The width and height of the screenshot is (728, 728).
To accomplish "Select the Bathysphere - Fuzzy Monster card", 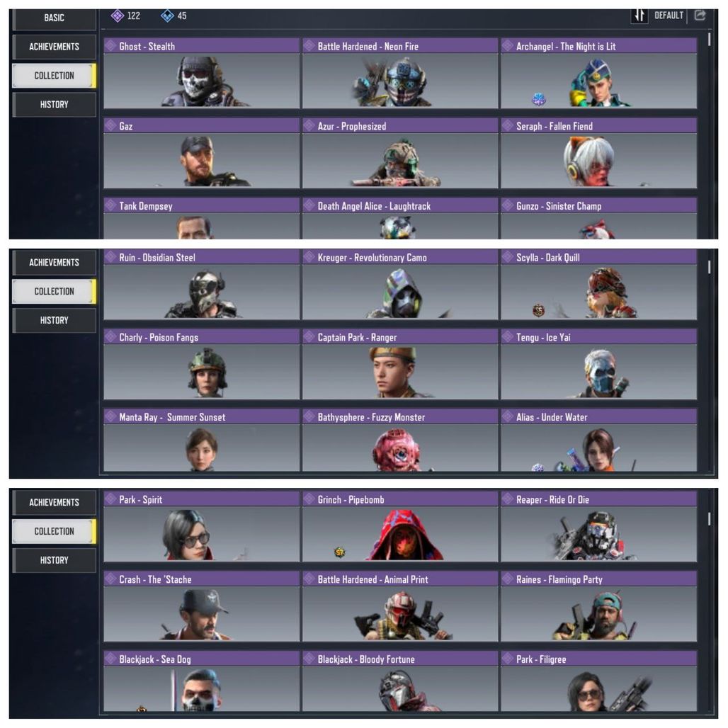I will [400, 440].
